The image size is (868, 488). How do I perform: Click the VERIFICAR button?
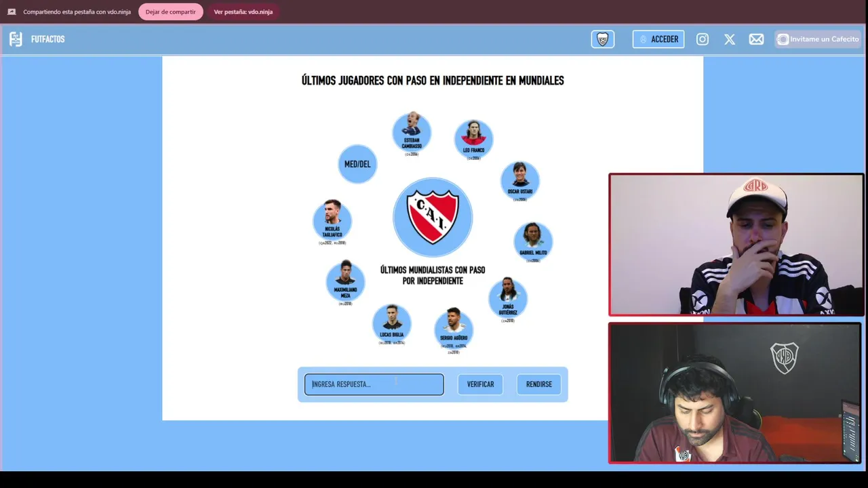[x=480, y=384]
